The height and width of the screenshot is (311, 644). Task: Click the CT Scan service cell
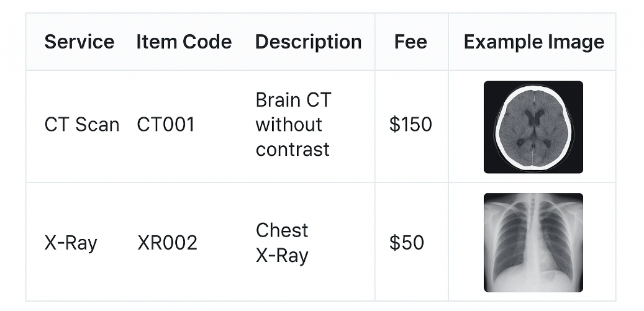tap(81, 125)
